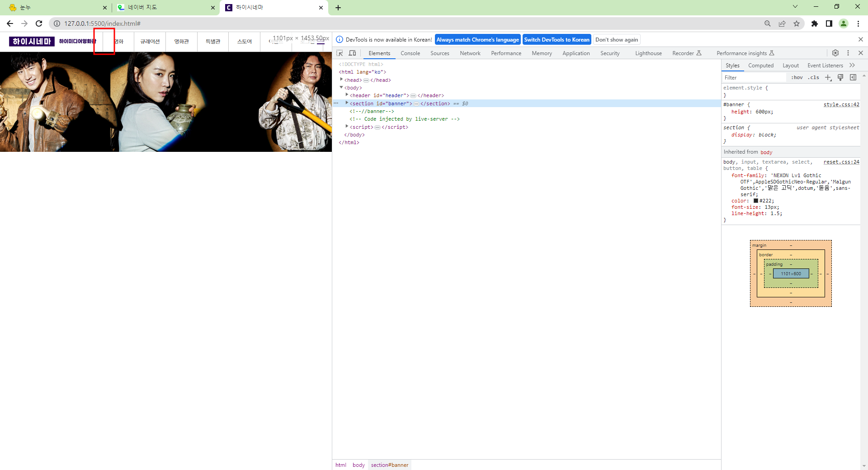Image resolution: width=868 pixels, height=470 pixels.
Task: Open a new browser tab
Action: pyautogui.click(x=338, y=8)
